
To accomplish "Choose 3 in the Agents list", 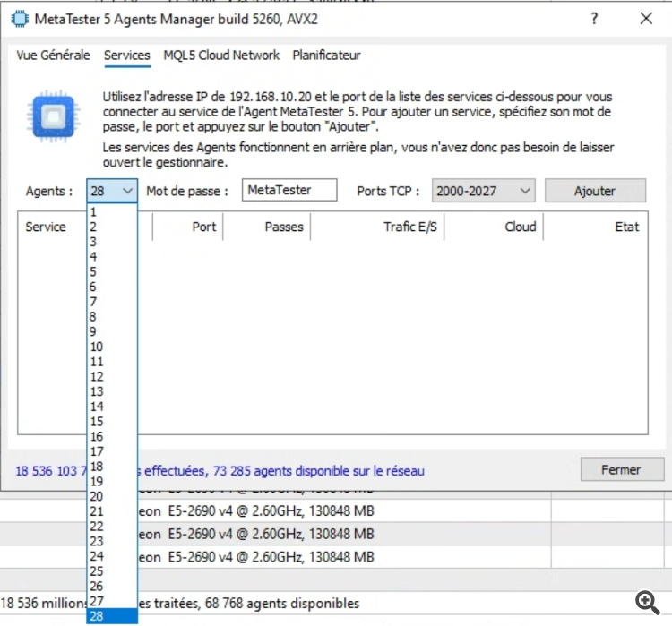I will [112, 242].
